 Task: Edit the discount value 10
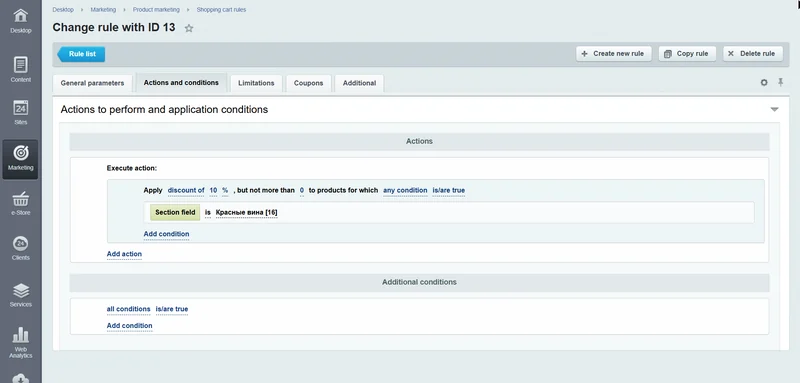213,190
